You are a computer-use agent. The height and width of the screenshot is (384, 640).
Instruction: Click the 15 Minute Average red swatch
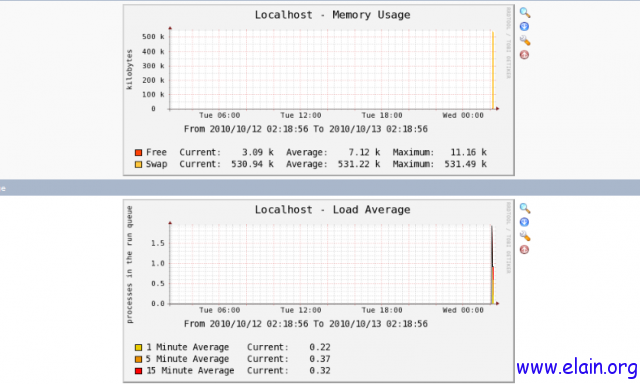coord(138,371)
